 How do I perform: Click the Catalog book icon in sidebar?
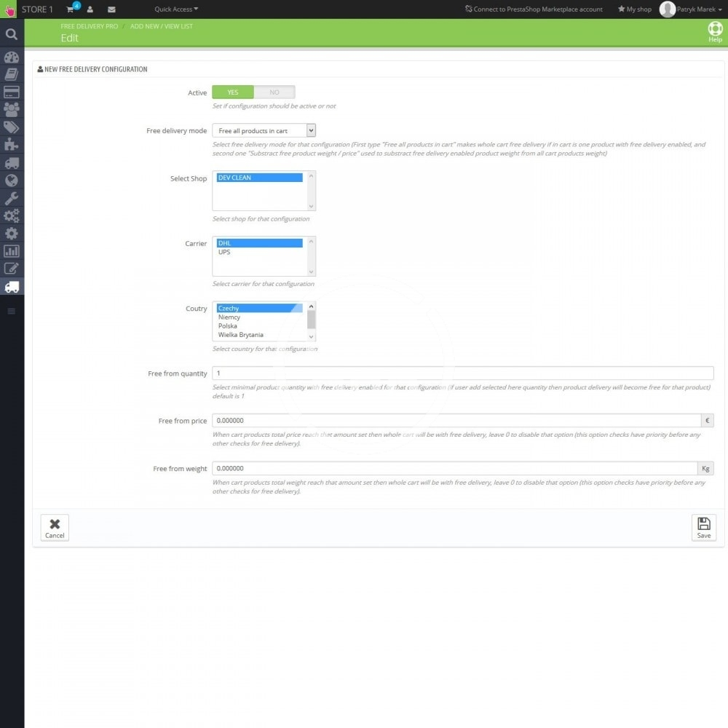click(x=11, y=74)
